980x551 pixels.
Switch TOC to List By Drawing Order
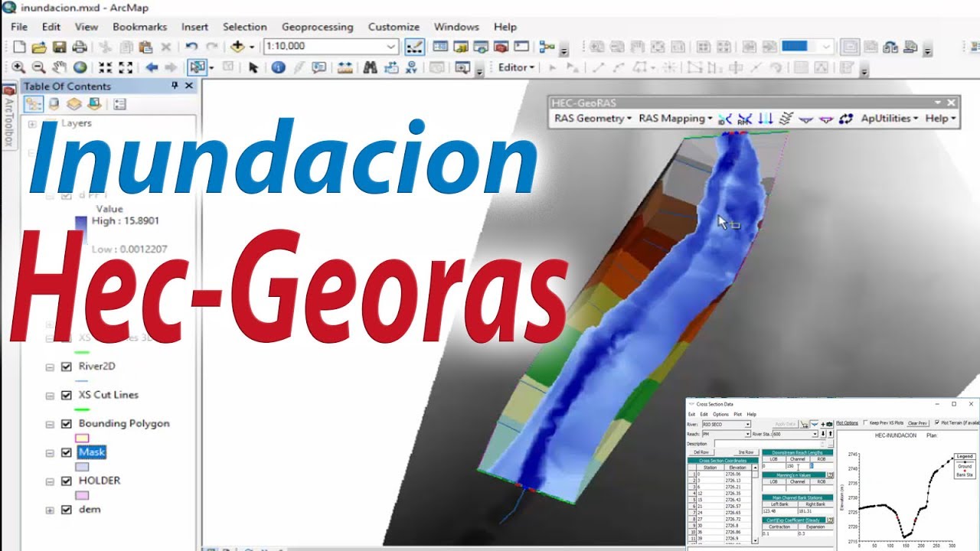pyautogui.click(x=34, y=104)
